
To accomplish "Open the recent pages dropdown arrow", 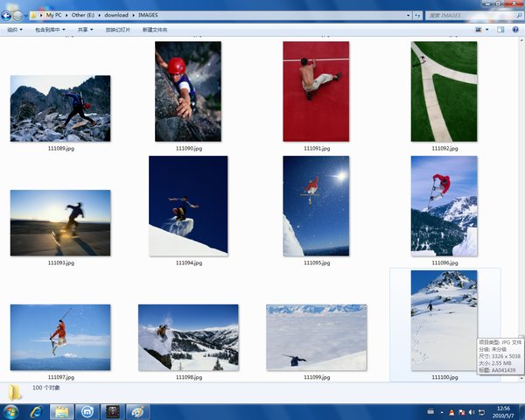I will (25, 16).
